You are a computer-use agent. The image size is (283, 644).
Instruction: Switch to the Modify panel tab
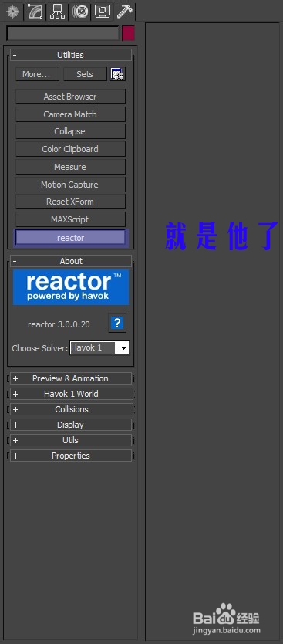point(35,12)
